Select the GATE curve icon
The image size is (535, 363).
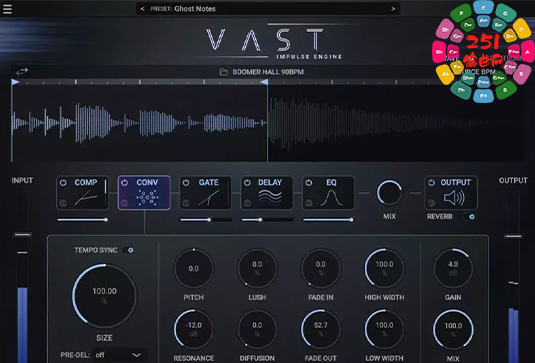pos(209,198)
